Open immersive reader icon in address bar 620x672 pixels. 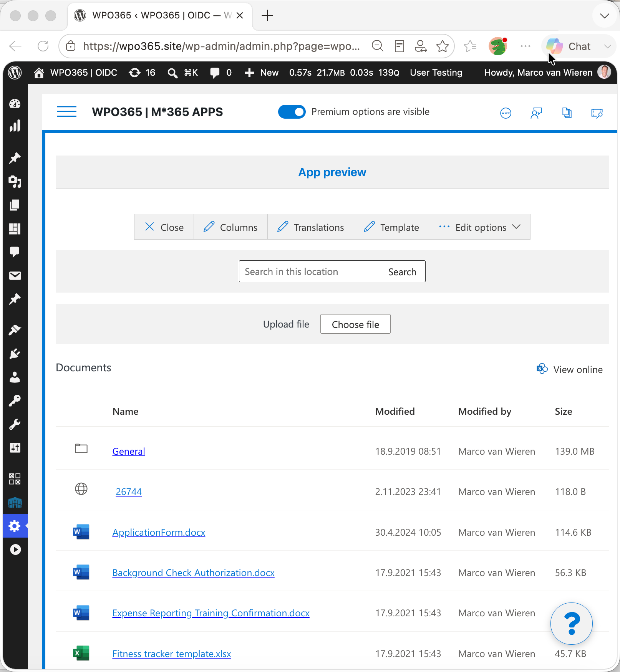pyautogui.click(x=400, y=46)
